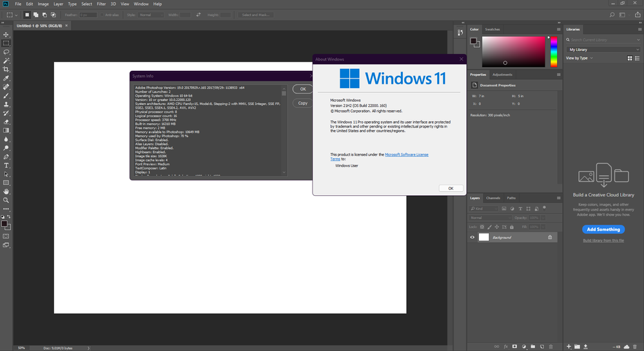Select the Blur tool
Screen dimensions: 644x351
tap(6, 139)
